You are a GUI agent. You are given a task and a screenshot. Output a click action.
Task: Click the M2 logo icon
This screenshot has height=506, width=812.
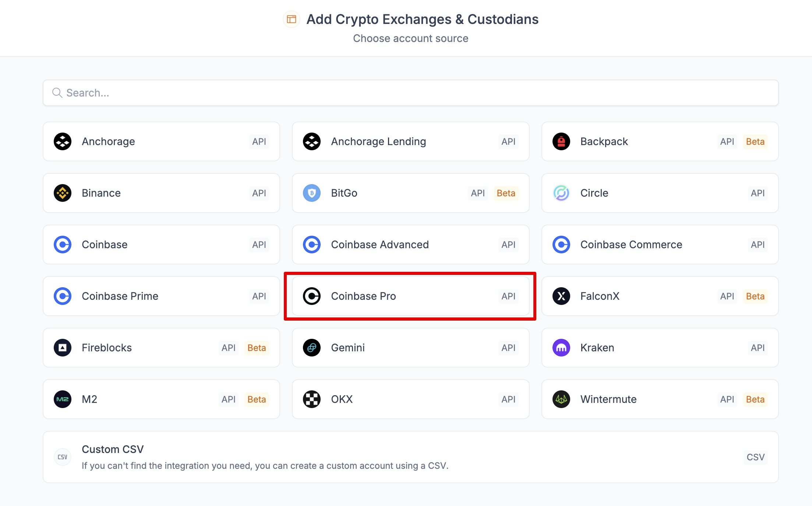click(x=63, y=399)
